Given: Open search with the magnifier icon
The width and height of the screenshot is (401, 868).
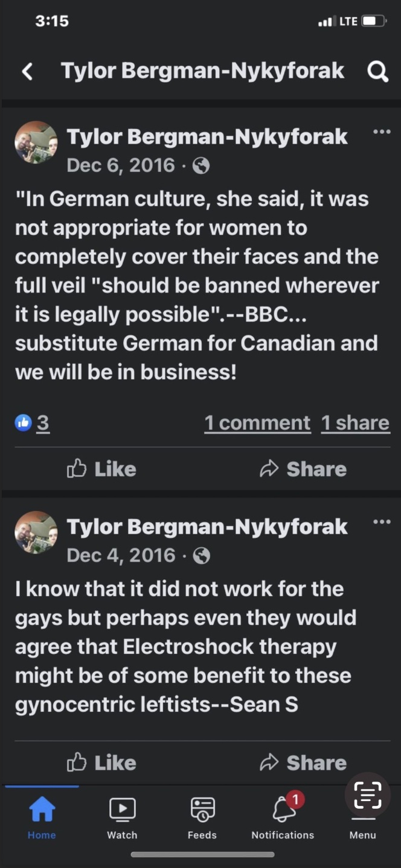Looking at the screenshot, I should 377,72.
